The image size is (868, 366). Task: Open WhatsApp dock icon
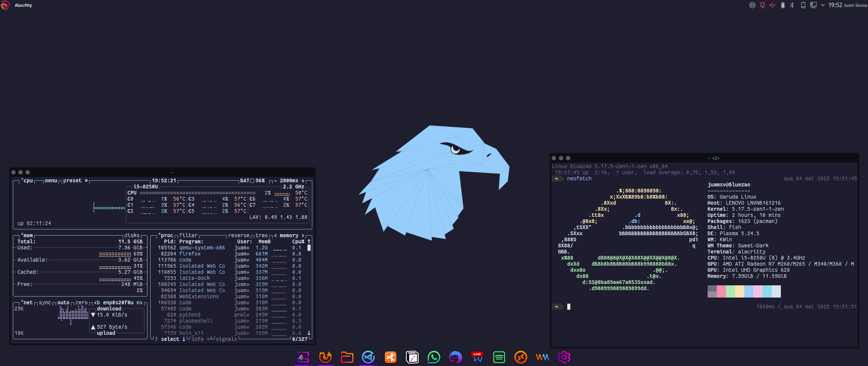click(434, 357)
